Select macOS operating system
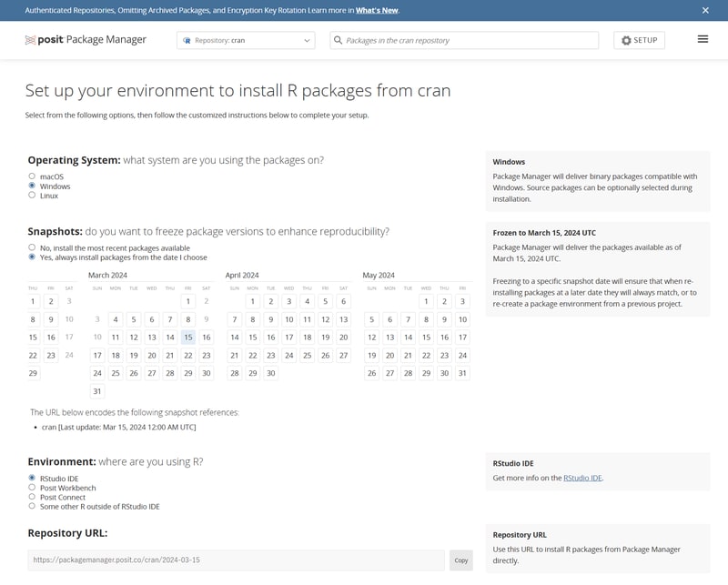 [32, 176]
